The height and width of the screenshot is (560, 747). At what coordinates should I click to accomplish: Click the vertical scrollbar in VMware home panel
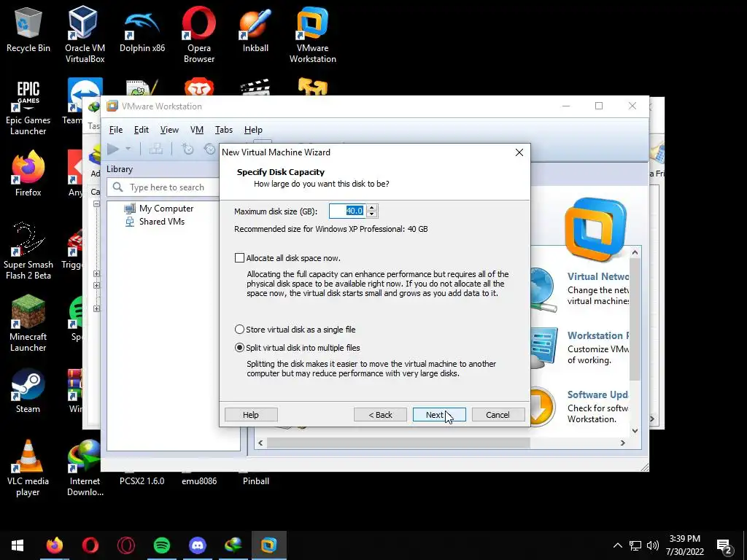click(x=635, y=318)
